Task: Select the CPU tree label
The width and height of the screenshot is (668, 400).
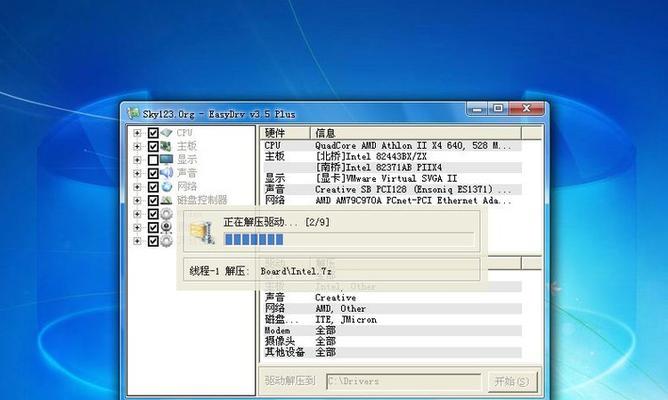Action: tap(184, 133)
